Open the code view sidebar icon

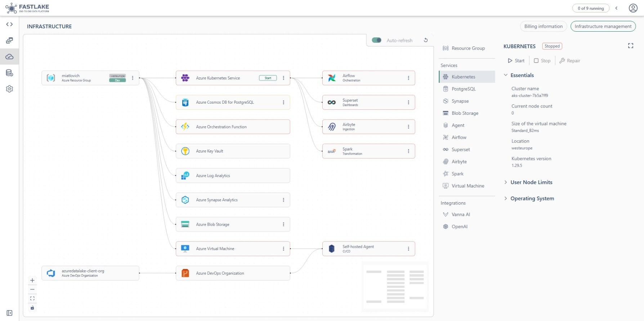click(x=10, y=24)
